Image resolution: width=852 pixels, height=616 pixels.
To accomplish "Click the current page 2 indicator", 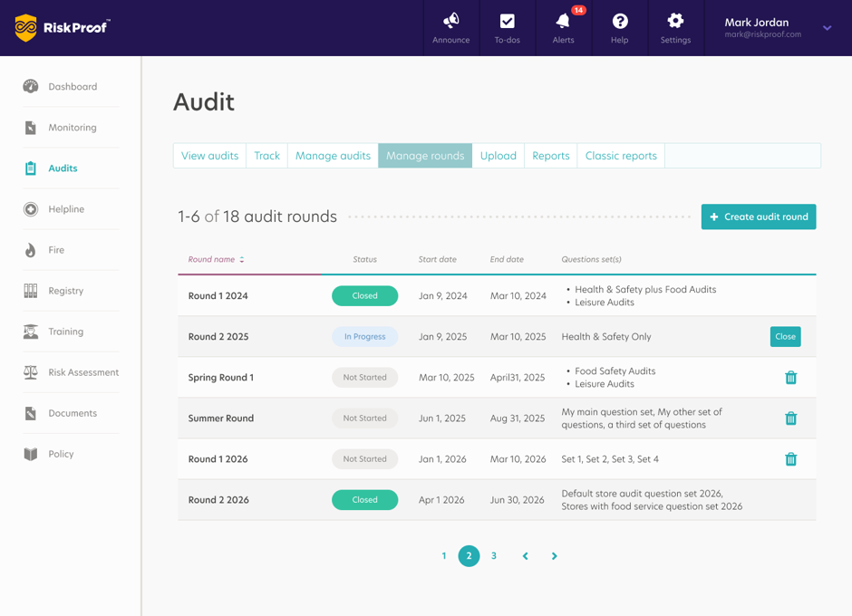I will (469, 555).
